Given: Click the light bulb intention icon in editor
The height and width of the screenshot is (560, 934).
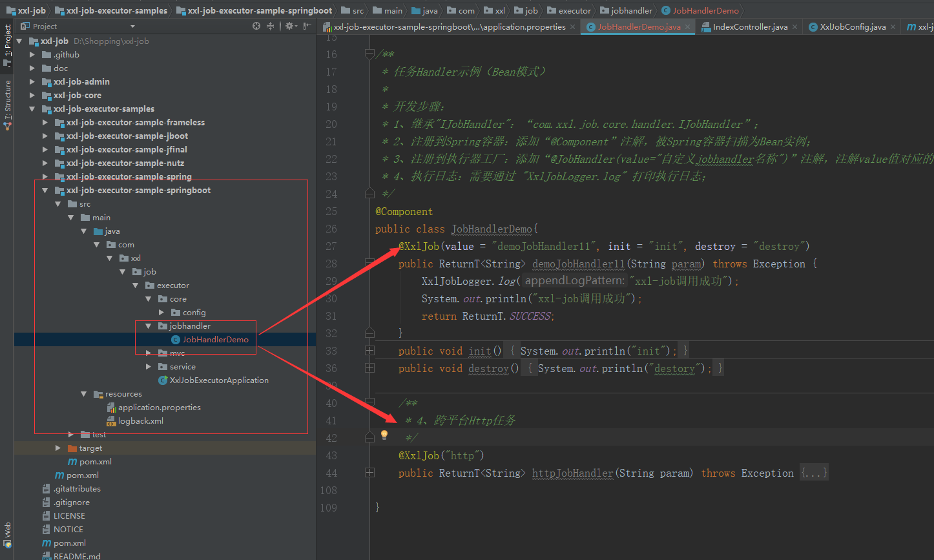Looking at the screenshot, I should pos(384,435).
